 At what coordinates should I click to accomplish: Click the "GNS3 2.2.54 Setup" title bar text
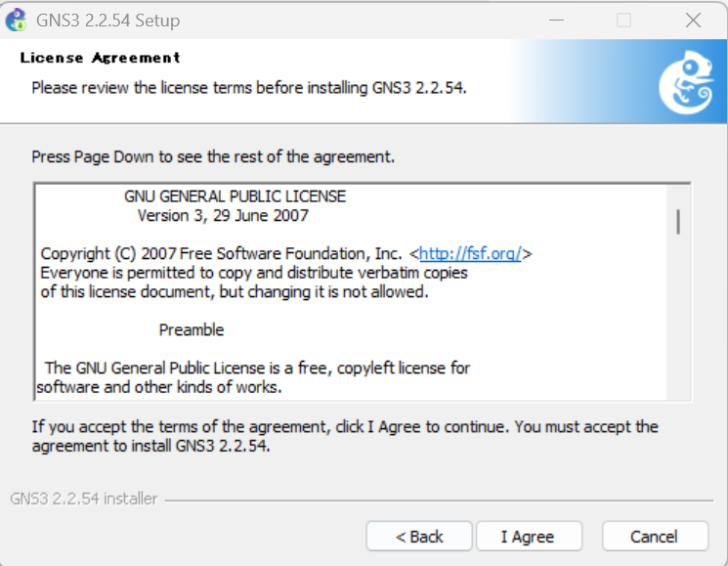pos(107,20)
